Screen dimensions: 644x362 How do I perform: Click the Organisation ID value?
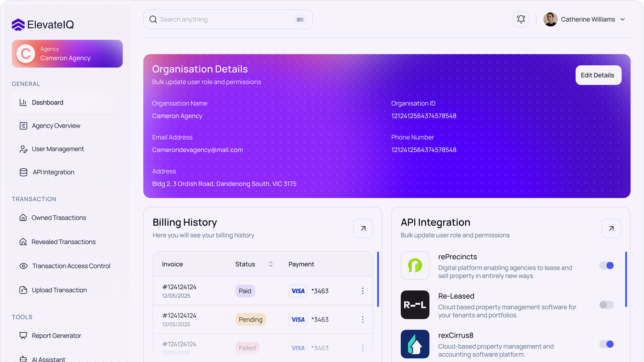tap(424, 116)
